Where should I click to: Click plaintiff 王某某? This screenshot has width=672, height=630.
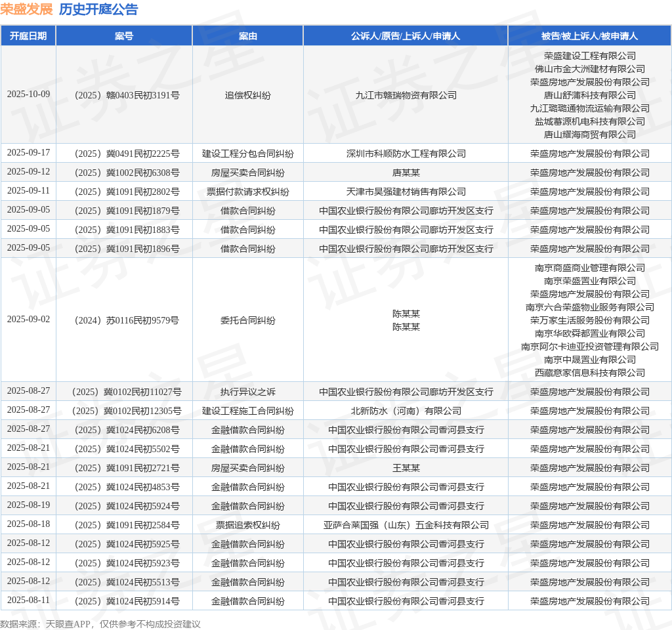pyautogui.click(x=406, y=468)
